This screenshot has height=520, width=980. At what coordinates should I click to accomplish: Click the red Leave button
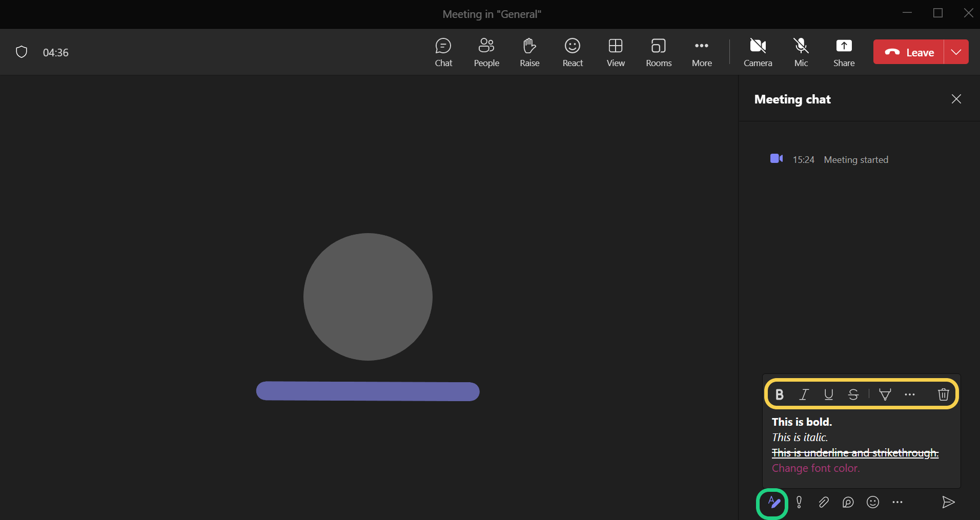pyautogui.click(x=909, y=52)
